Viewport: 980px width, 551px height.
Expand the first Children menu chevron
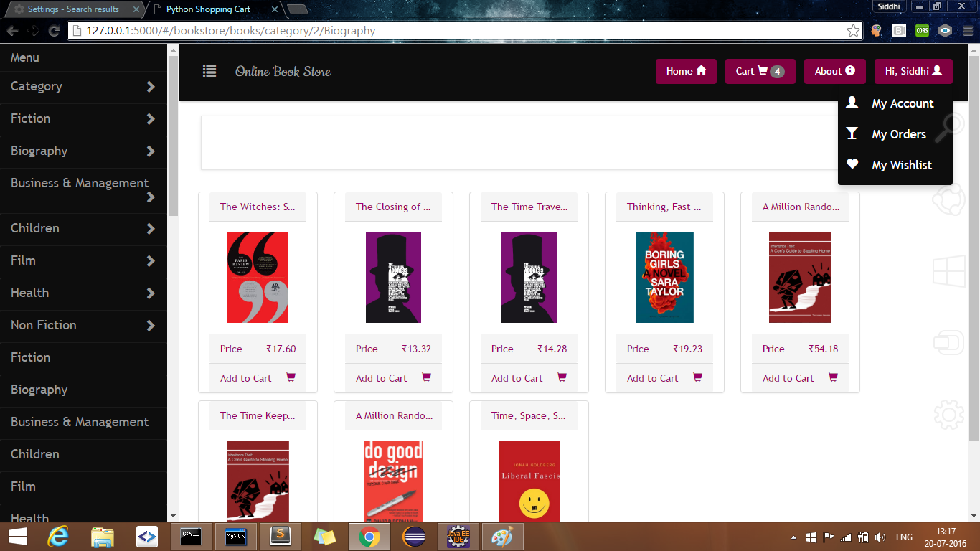tap(151, 229)
